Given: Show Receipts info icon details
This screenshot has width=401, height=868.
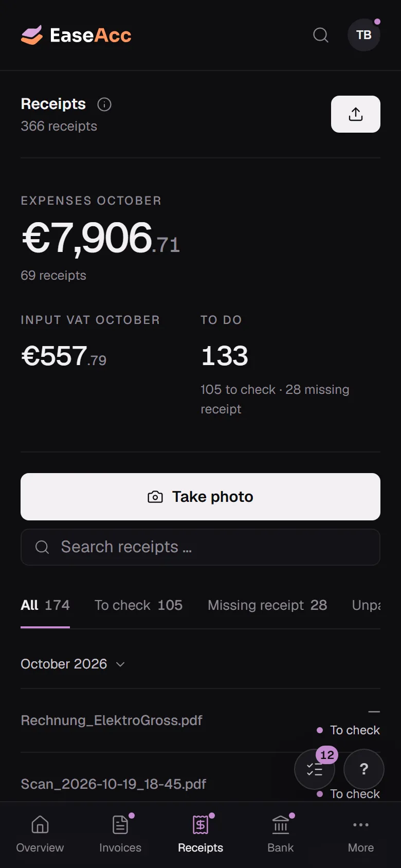Looking at the screenshot, I should point(104,104).
